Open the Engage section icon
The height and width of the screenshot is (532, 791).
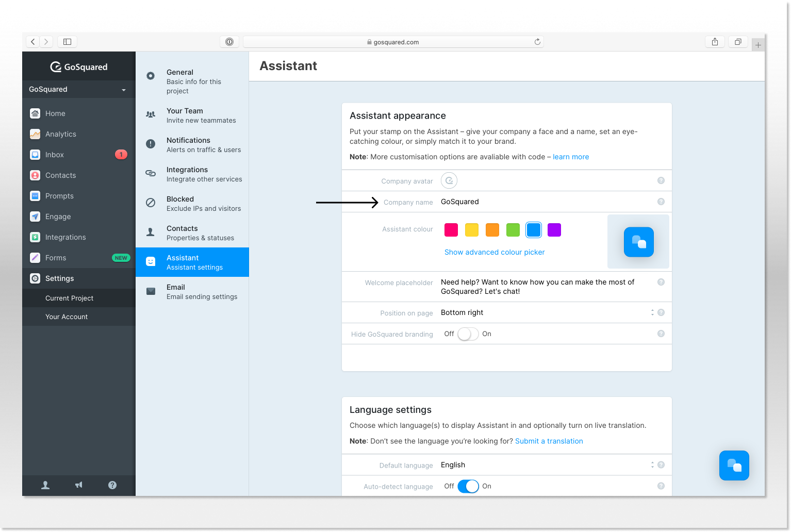35,217
